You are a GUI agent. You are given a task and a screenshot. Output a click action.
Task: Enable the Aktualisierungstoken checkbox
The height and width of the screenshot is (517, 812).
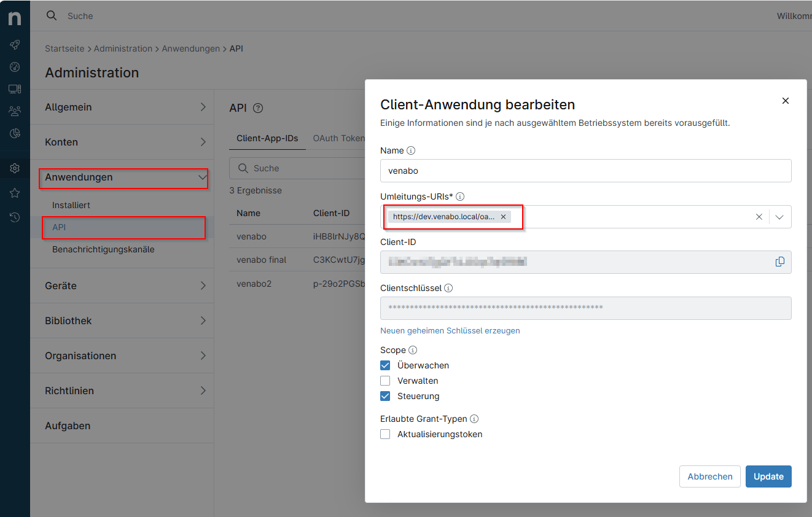click(x=385, y=434)
